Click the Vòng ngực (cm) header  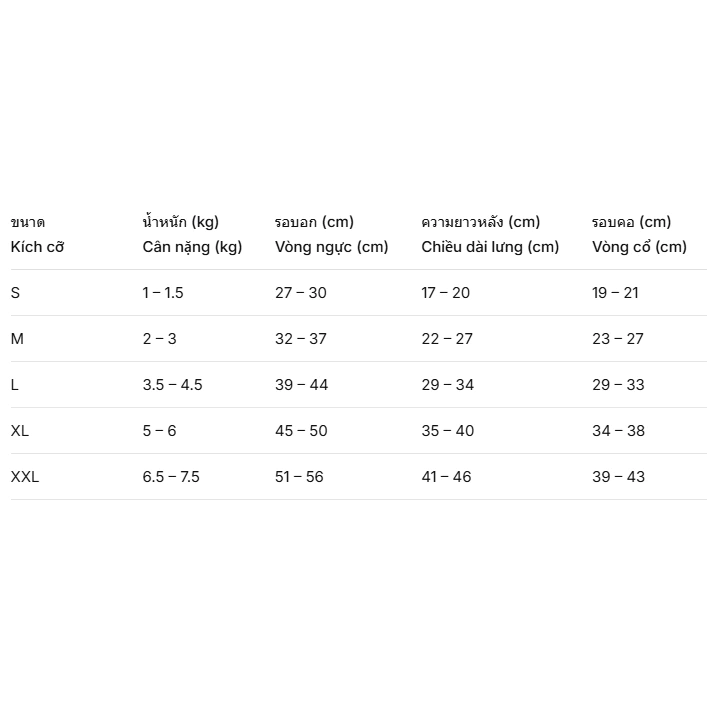pyautogui.click(x=331, y=247)
